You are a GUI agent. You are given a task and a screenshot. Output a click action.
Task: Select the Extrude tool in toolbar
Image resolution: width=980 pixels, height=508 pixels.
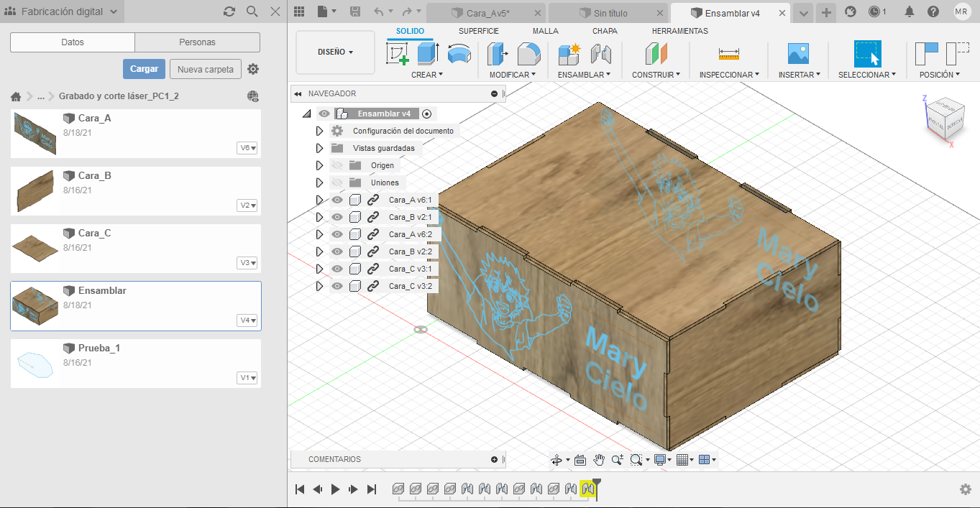click(x=428, y=54)
